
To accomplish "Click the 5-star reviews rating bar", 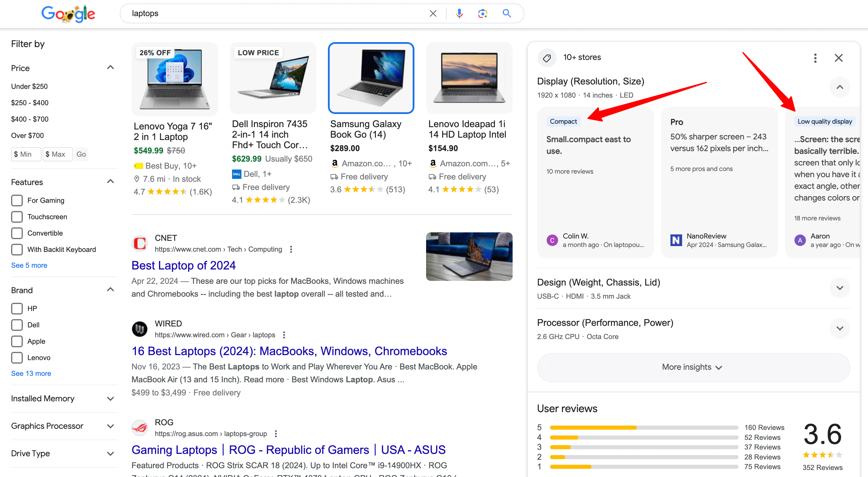I will tap(644, 427).
